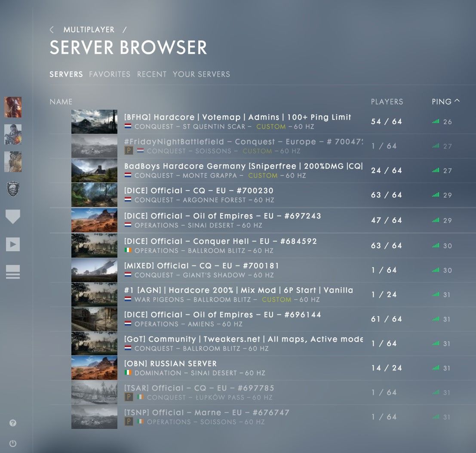Open the skull emblem platoon icon

[13, 189]
